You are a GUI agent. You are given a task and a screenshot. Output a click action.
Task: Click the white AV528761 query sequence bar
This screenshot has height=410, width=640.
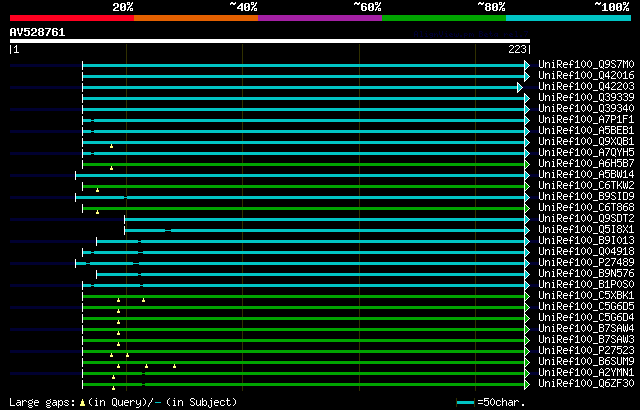click(270, 41)
